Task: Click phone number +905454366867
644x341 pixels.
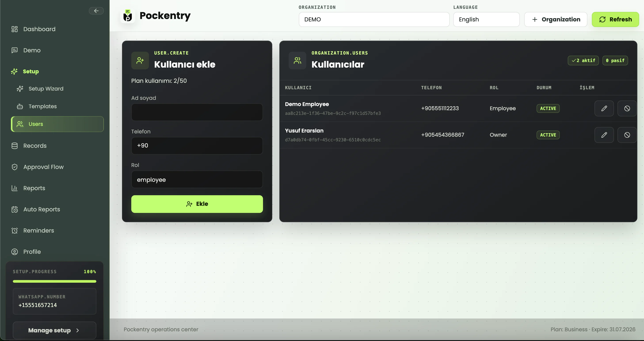Action: point(442,135)
